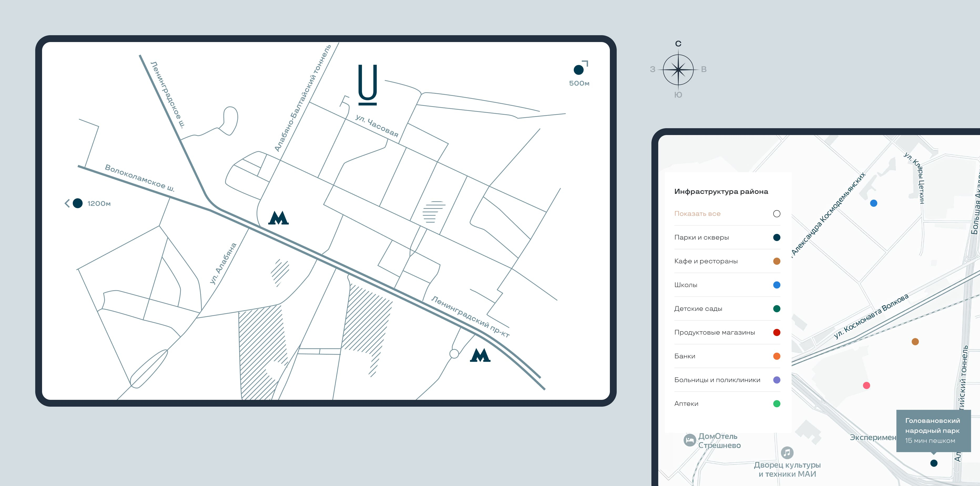The height and width of the screenshot is (486, 980).
Task: Click the blue school marker on map
Action: (x=874, y=203)
